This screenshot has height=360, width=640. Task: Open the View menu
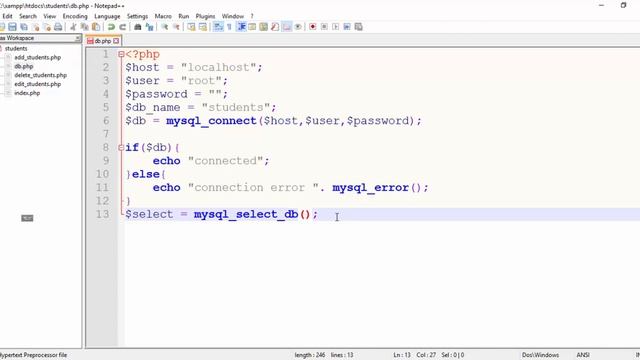tap(49, 16)
